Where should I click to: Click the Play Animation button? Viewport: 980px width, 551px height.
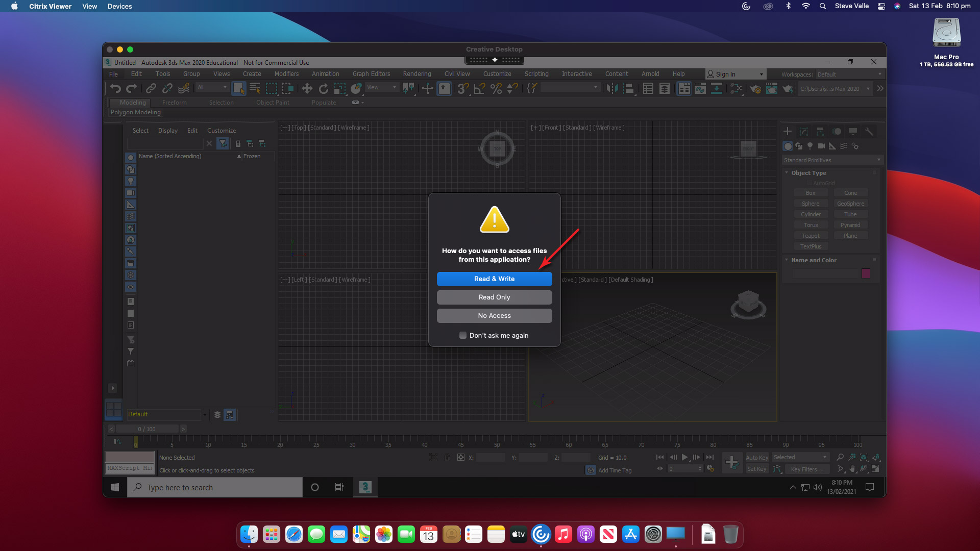(684, 458)
